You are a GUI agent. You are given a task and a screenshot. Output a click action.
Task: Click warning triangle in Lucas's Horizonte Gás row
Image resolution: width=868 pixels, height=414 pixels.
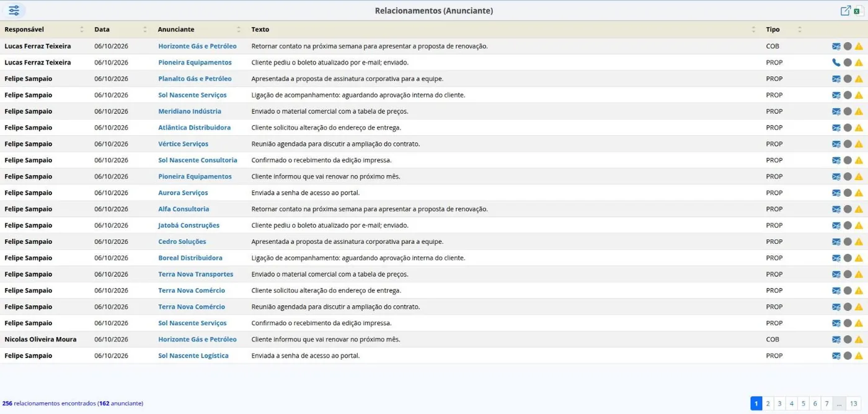pos(859,47)
